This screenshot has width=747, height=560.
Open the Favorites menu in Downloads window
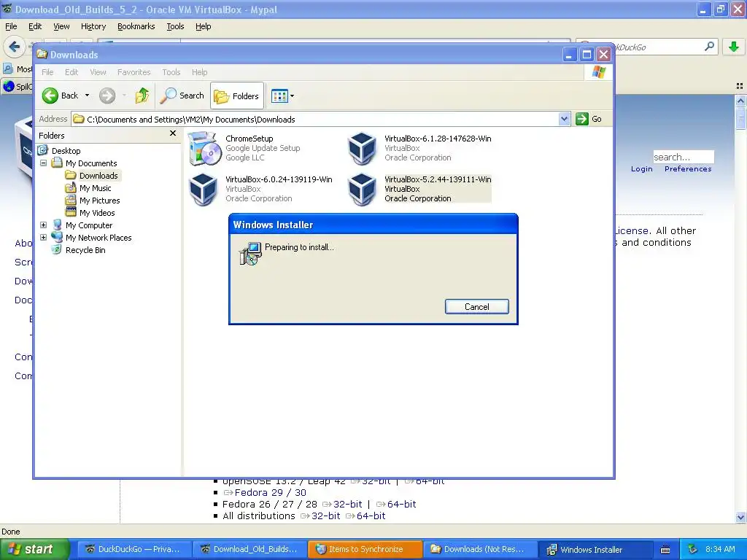[x=134, y=72]
